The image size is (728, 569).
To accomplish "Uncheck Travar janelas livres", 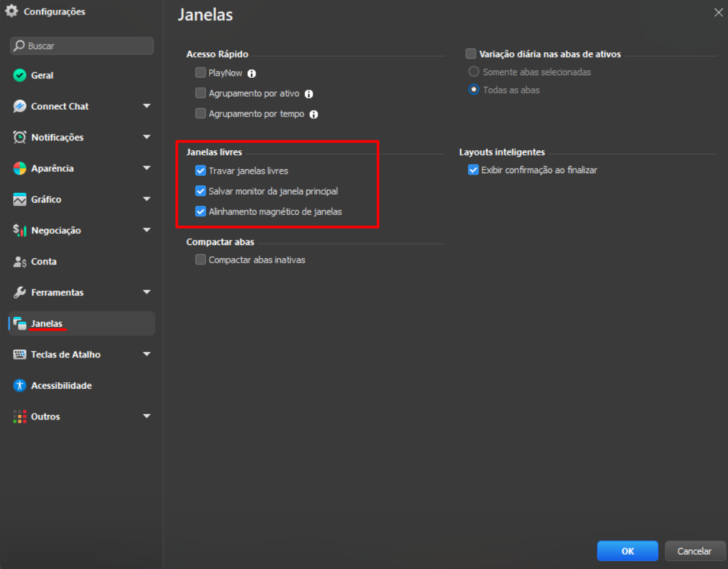I will tap(201, 171).
